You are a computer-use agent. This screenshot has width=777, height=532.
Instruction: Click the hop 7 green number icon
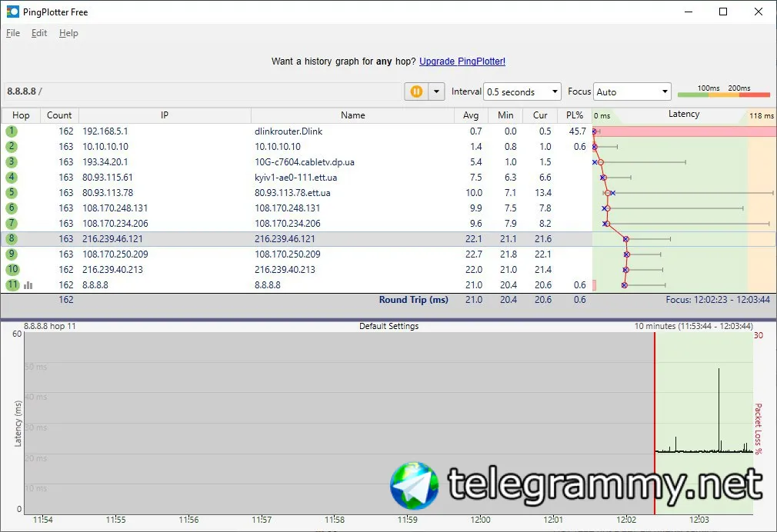(12, 224)
